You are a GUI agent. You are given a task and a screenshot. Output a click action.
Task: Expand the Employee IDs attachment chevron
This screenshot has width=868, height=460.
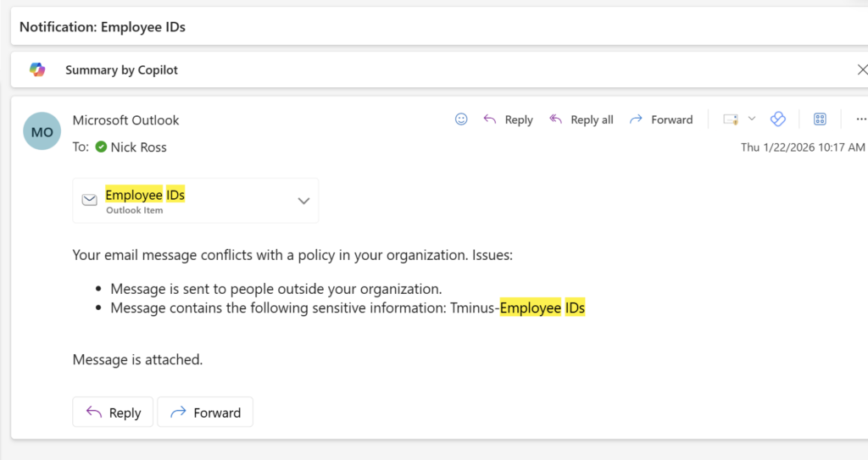point(303,201)
